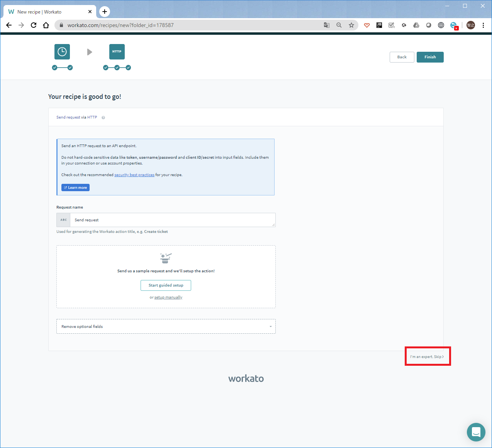Click the clock trigger step icon

tap(62, 52)
